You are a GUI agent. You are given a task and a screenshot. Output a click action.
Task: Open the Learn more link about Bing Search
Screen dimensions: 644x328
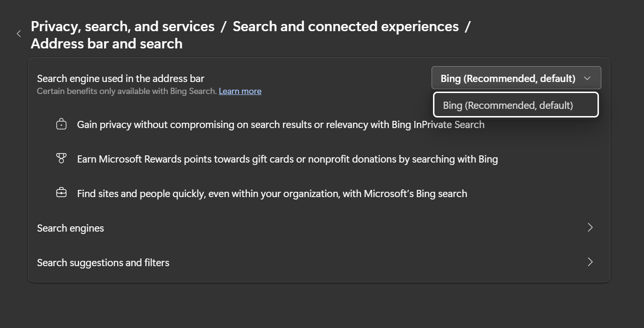[x=240, y=91]
